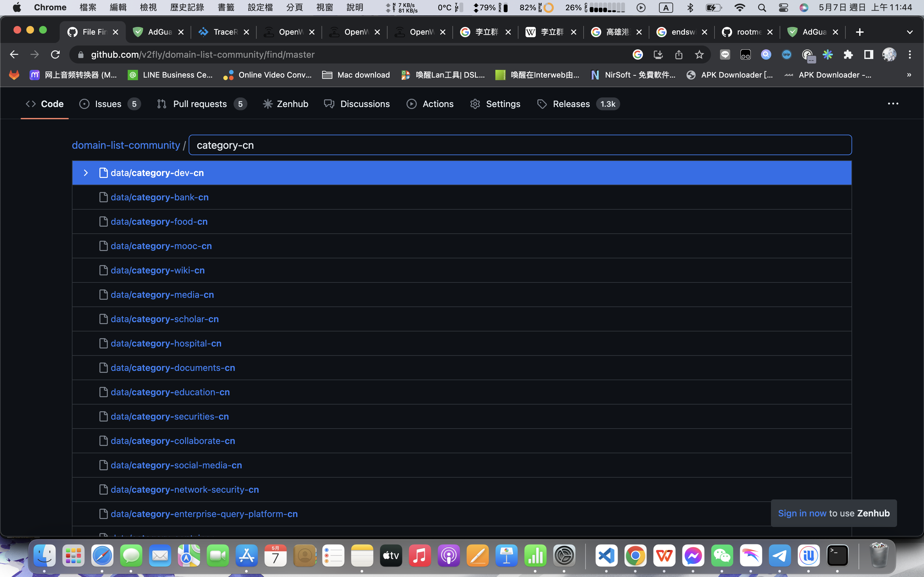Open the 書籤 menu in menu bar
This screenshot has width=924, height=577.
226,7
